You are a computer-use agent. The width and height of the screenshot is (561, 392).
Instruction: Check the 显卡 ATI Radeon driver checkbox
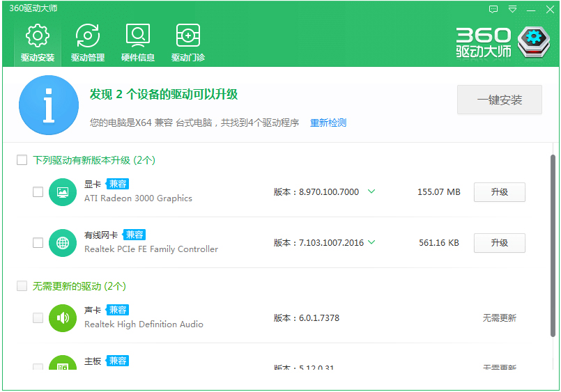tap(38, 192)
